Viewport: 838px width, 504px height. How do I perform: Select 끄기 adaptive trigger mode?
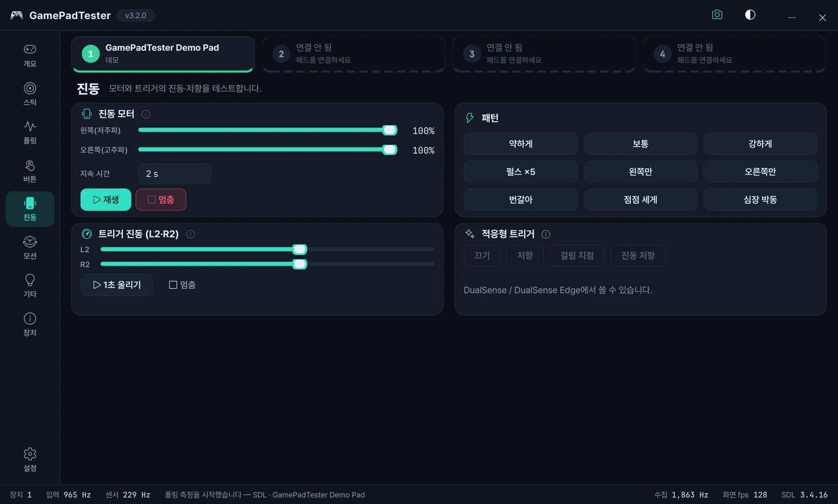pos(482,255)
